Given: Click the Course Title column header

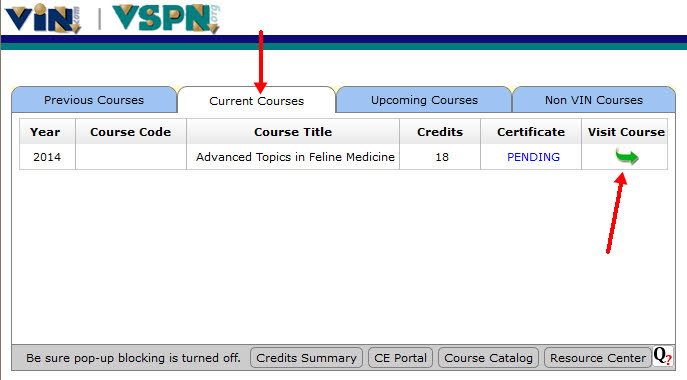Looking at the screenshot, I should (293, 131).
